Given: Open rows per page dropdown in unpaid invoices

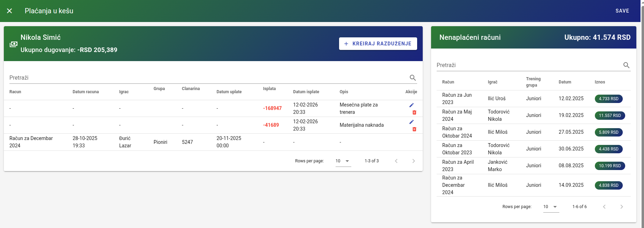Looking at the screenshot, I should [551, 207].
